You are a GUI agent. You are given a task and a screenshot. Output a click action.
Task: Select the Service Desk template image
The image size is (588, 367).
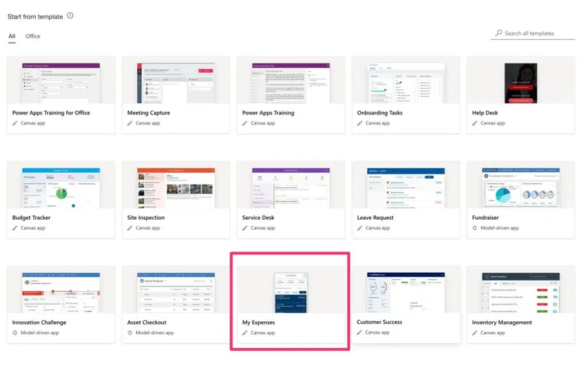pos(290,187)
